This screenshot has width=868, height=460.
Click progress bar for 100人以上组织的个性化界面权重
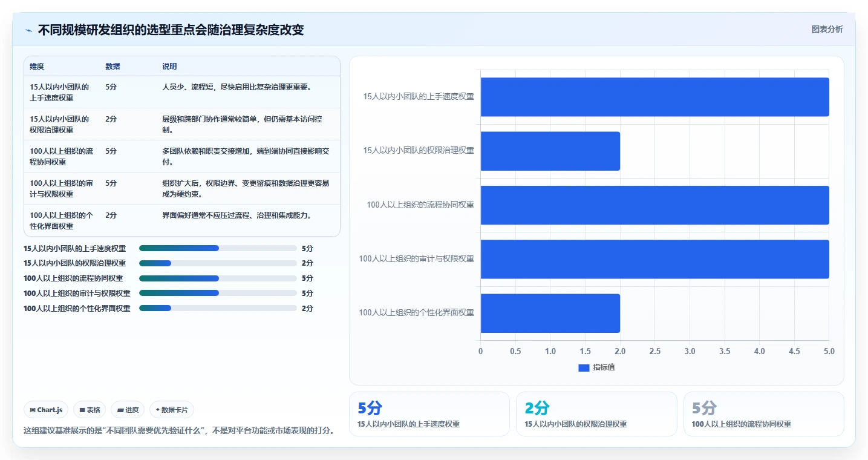point(218,308)
